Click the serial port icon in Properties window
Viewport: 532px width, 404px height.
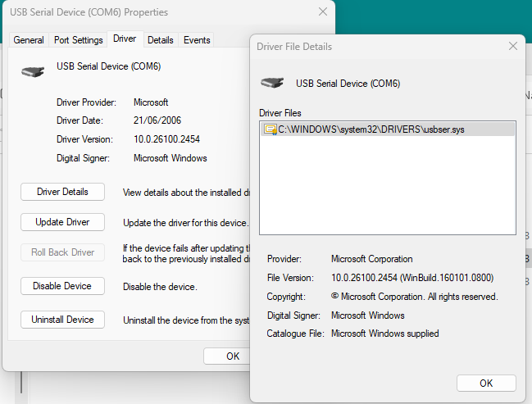pyautogui.click(x=33, y=71)
